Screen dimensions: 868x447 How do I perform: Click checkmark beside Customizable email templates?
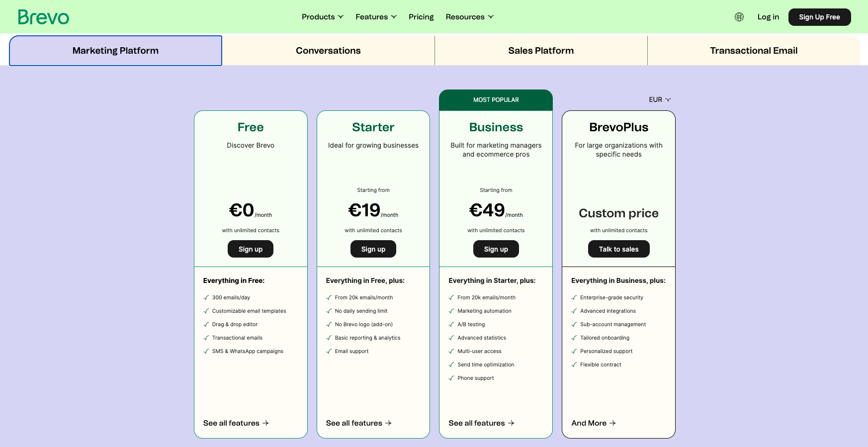pos(206,311)
